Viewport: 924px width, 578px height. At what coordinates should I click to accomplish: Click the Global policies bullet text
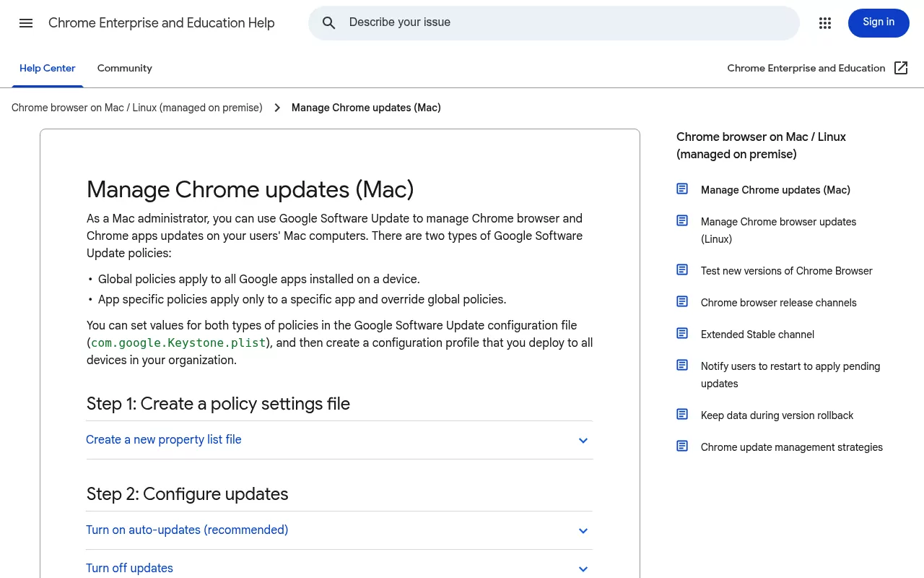pyautogui.click(x=258, y=279)
